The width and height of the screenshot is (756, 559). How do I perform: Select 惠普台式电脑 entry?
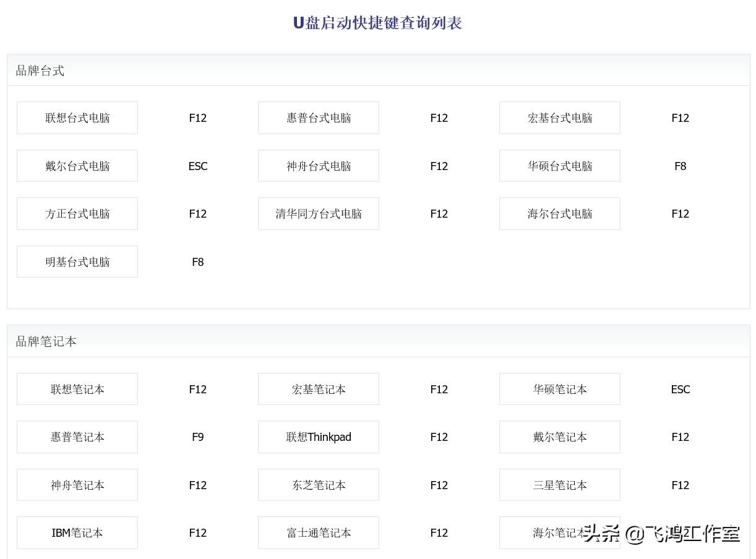point(318,117)
